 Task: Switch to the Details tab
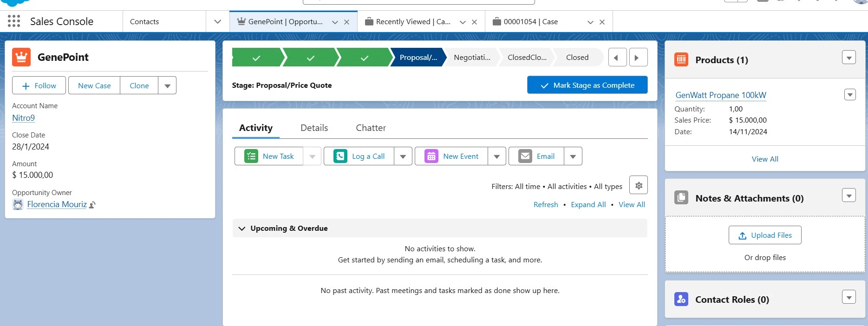314,128
